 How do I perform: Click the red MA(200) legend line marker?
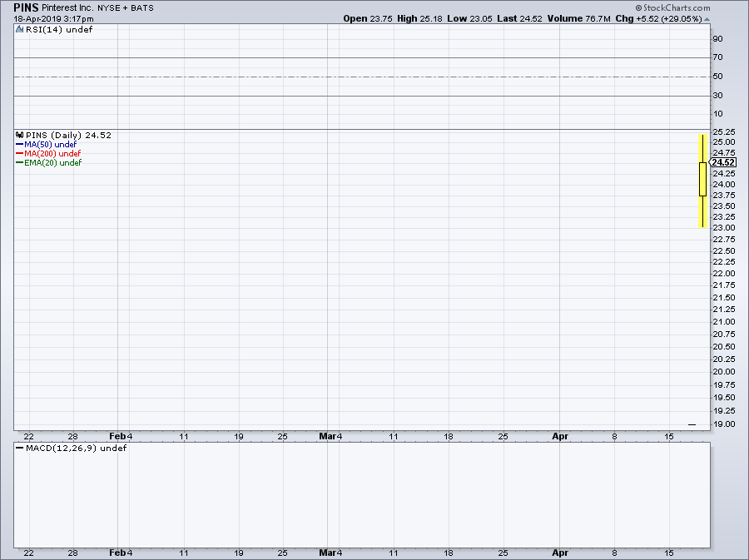click(x=20, y=153)
